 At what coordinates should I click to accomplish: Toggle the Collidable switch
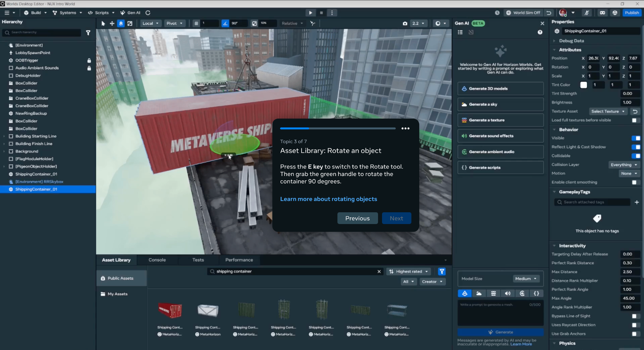pyautogui.click(x=636, y=156)
